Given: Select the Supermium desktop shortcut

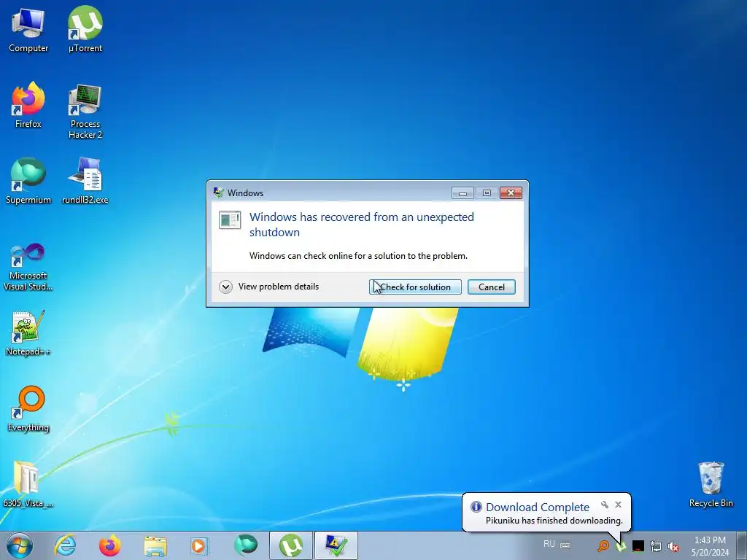Looking at the screenshot, I should [x=28, y=182].
